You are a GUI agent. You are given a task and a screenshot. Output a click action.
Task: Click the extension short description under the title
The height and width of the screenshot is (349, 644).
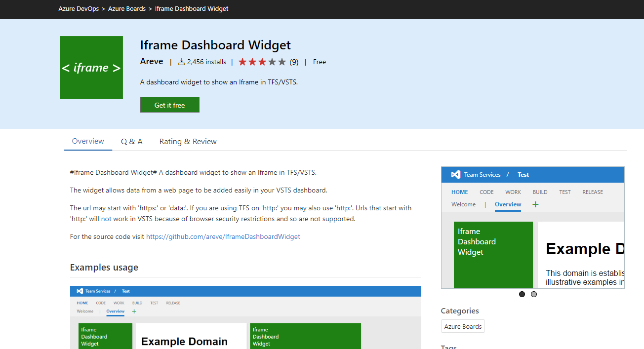tap(219, 82)
